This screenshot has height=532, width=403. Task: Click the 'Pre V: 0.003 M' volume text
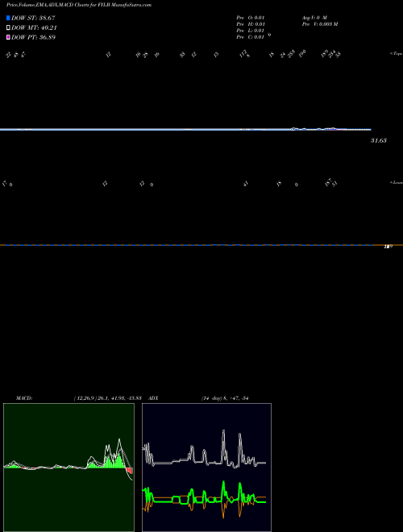[320, 24]
